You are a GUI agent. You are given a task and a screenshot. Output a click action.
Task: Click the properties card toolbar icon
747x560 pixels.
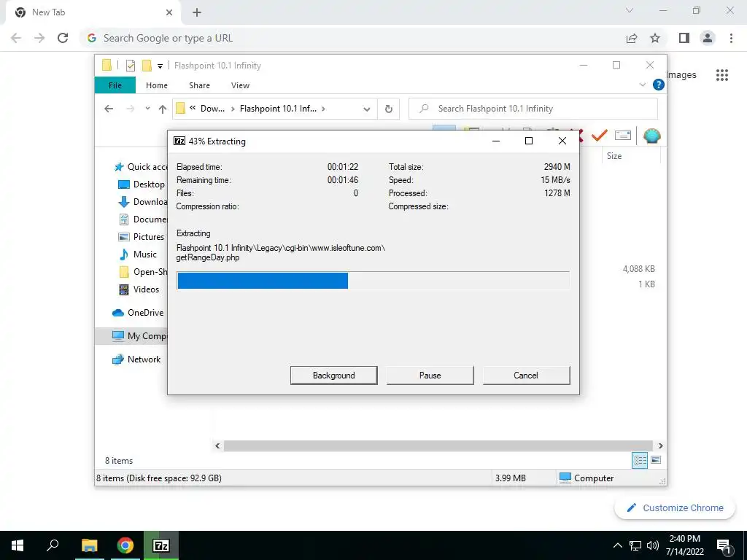point(623,136)
